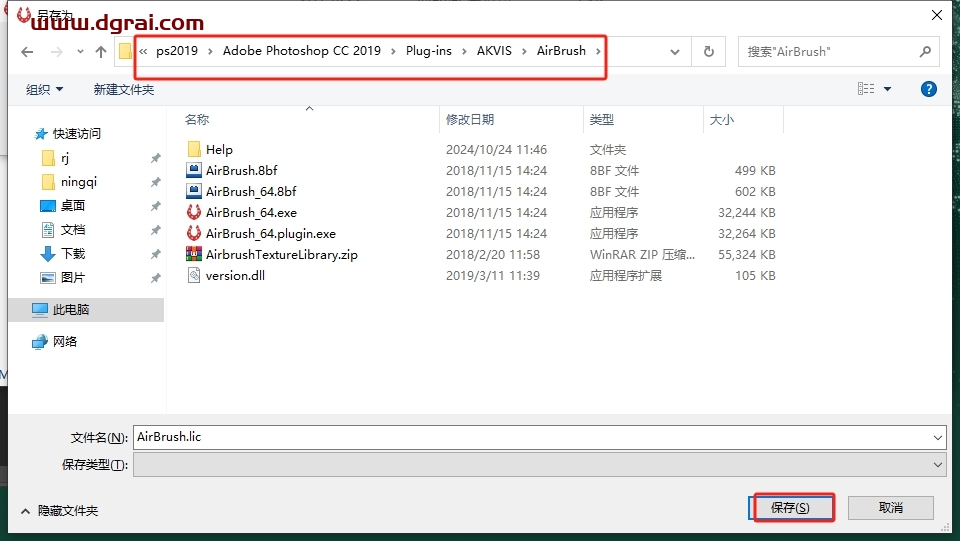
Task: Click 快速访问 in navigation pane
Action: [x=77, y=133]
